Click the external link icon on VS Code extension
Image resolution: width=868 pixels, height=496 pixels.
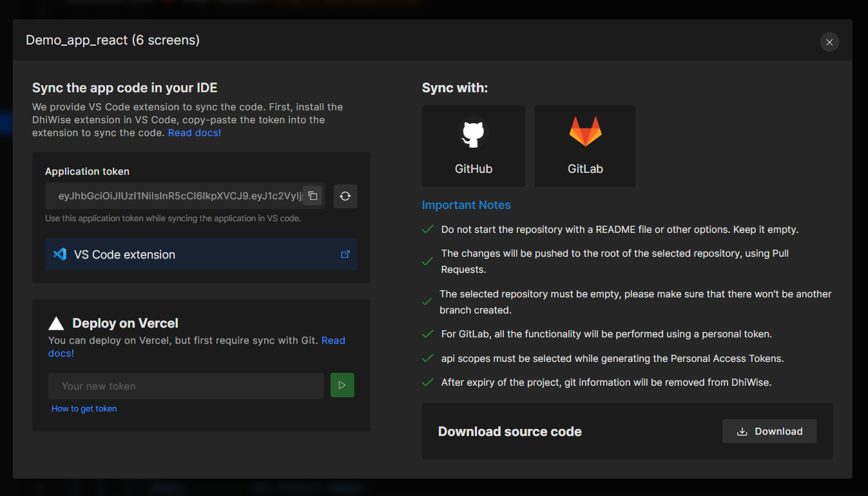click(345, 253)
